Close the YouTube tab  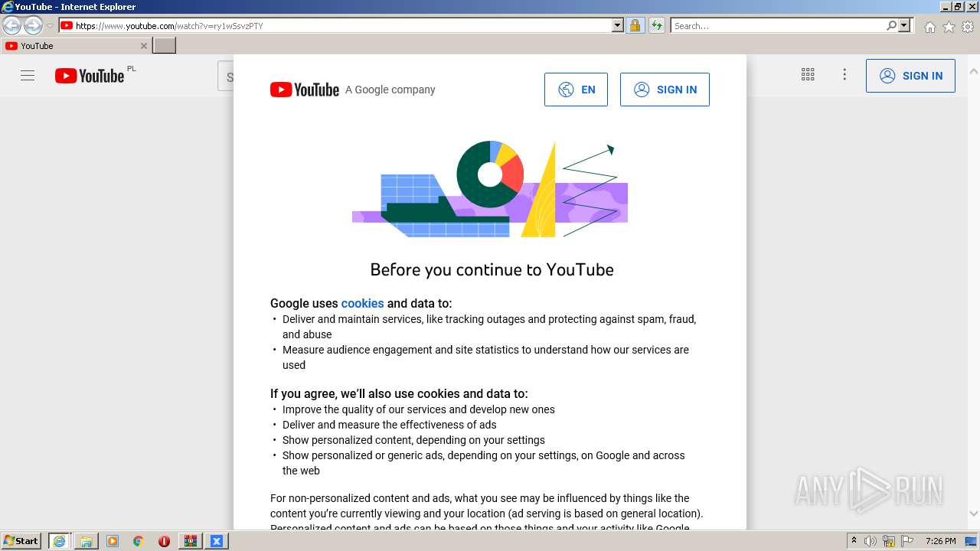[x=143, y=46]
